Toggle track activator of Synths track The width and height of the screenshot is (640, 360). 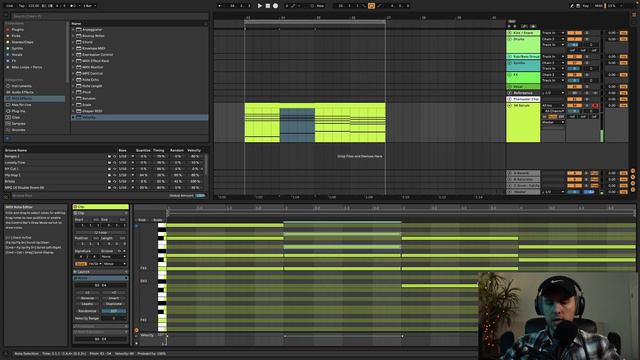(574, 63)
